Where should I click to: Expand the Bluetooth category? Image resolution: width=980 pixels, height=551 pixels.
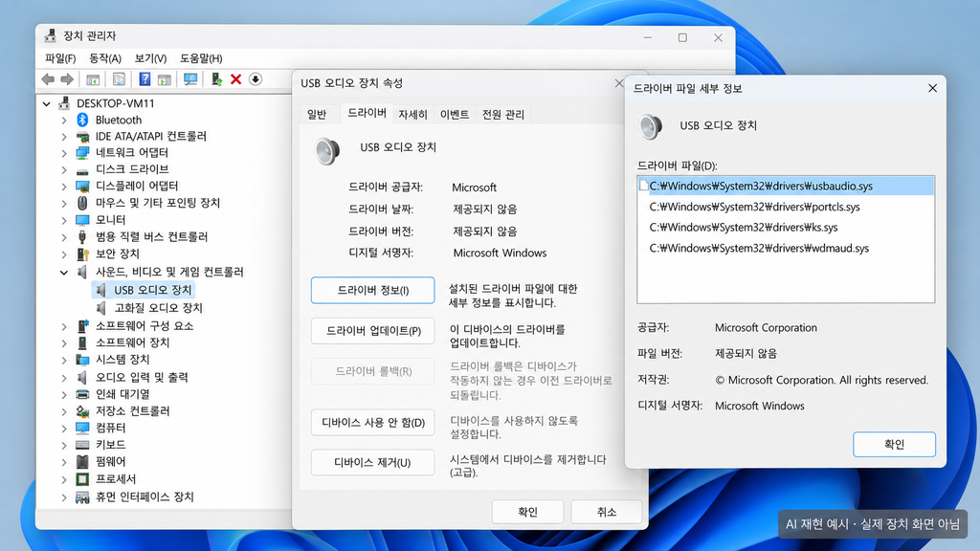64,120
